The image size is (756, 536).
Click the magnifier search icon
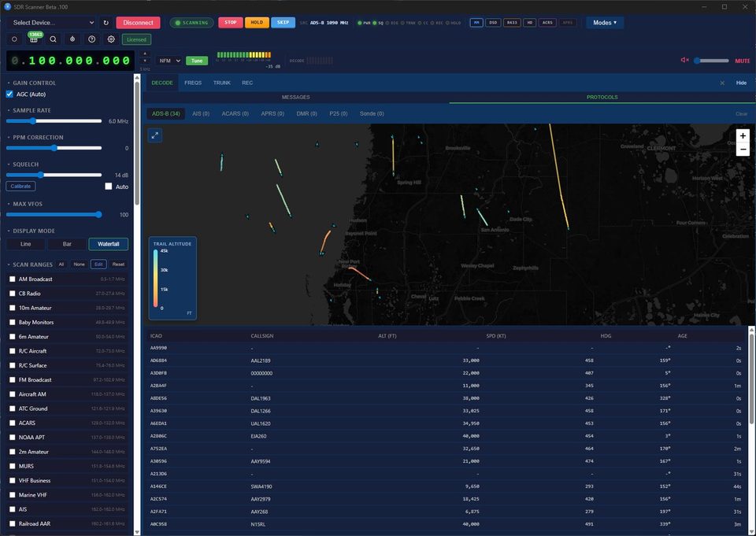pyautogui.click(x=53, y=39)
